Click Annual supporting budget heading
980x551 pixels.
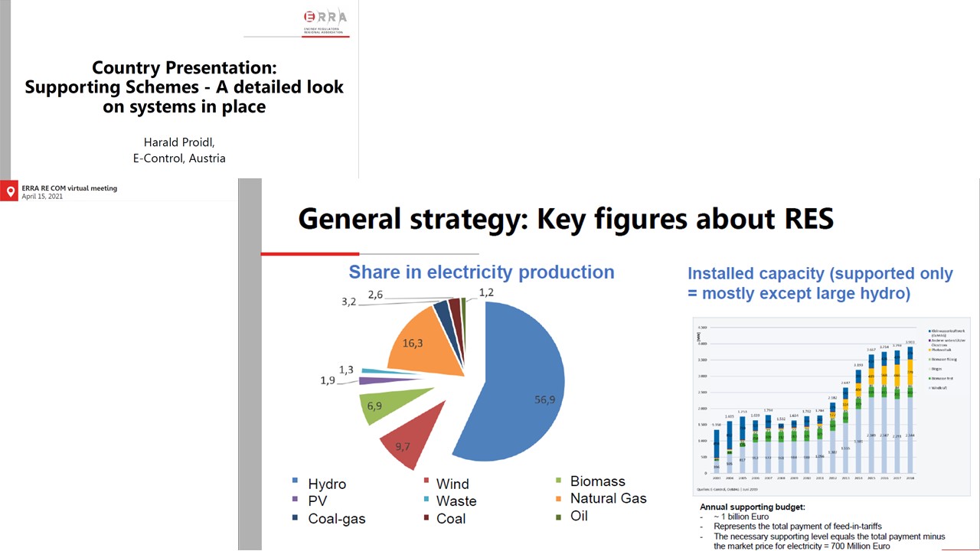click(753, 507)
